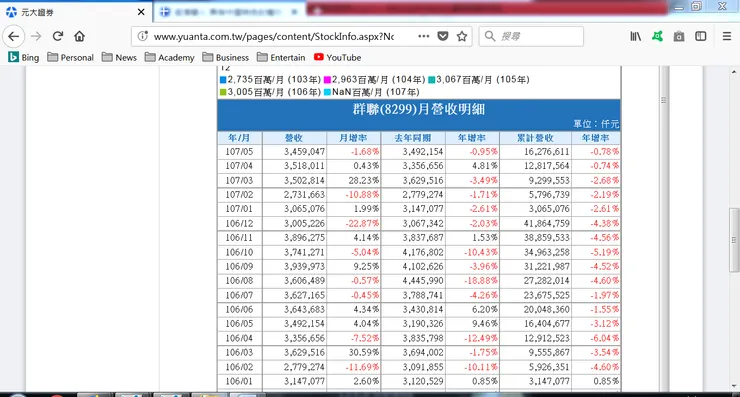740x397 pixels.
Task: Click the 月增率 column header
Action: (x=353, y=138)
